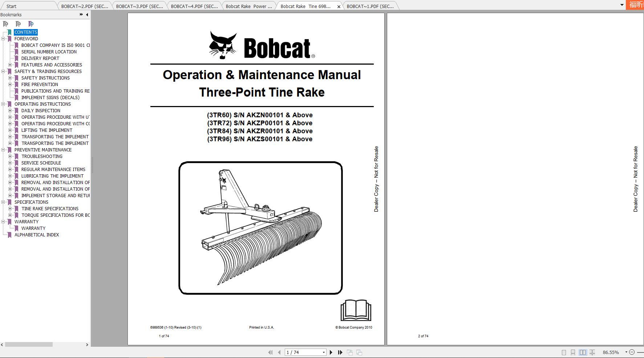Viewport: 644px width, 358px height.
Task: Click the delete bookmark icon
Action: point(5,24)
